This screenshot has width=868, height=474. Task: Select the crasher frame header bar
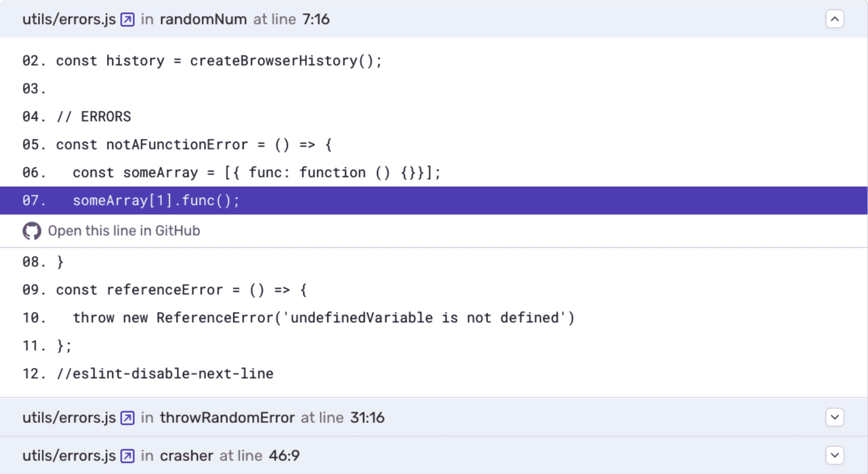point(422,455)
